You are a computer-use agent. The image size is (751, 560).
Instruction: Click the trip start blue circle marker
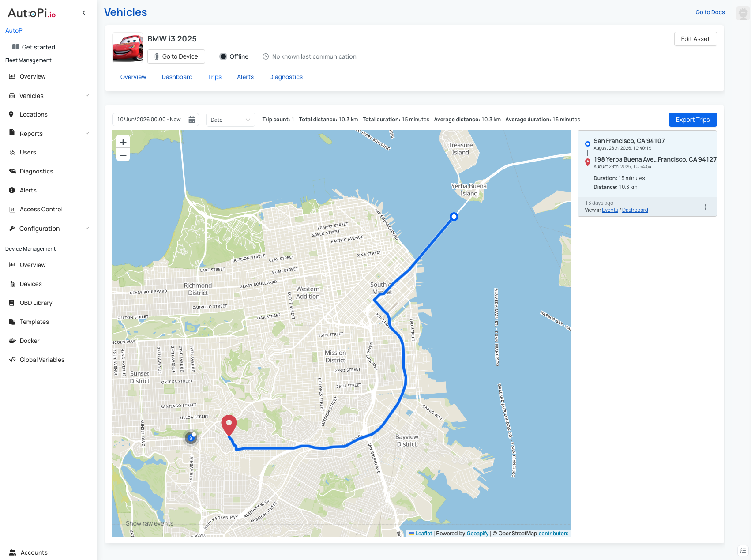click(454, 217)
